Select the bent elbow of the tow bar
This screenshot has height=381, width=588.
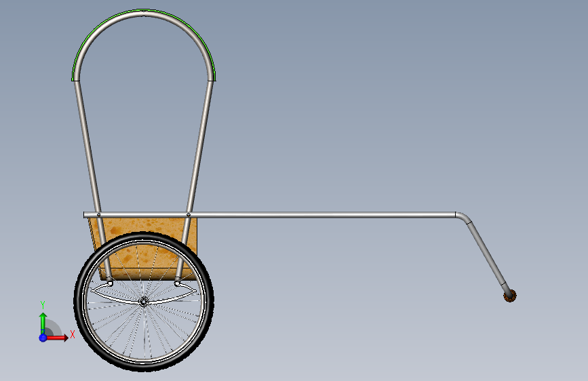point(463,217)
